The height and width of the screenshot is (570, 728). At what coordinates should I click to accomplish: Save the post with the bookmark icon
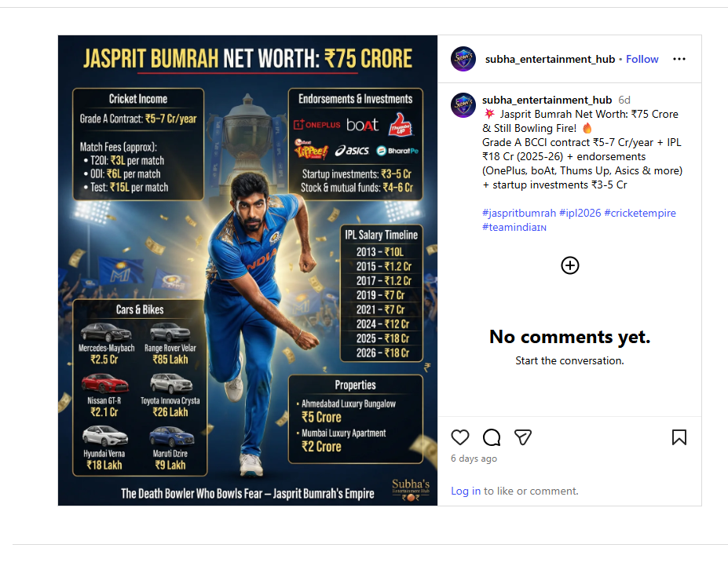point(679,437)
